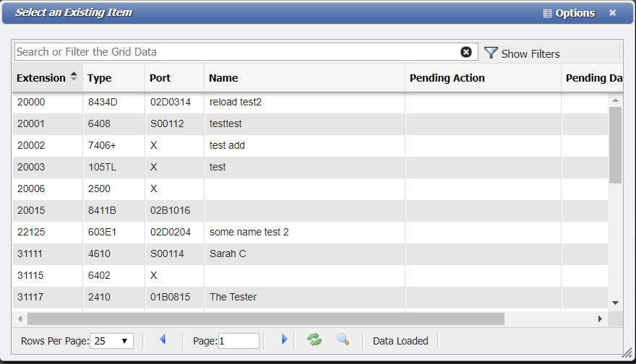The image size is (636, 364).
Task: Click in the Search or Filter field
Action: (235, 52)
